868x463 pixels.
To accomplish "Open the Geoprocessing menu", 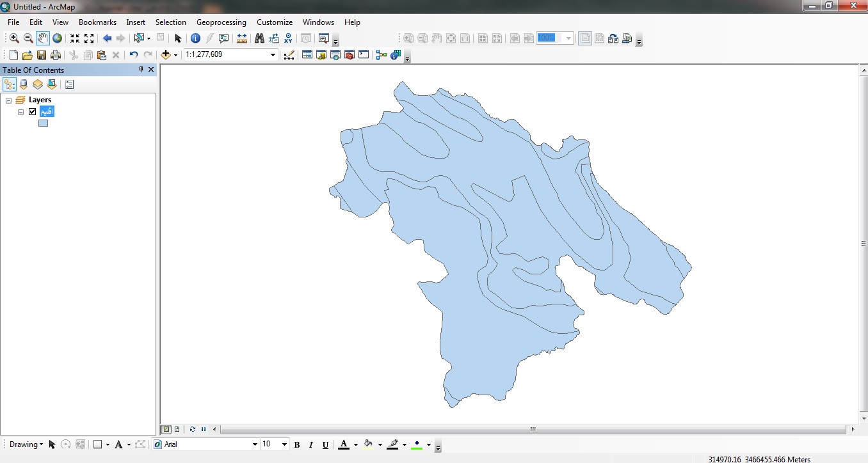I will [x=221, y=22].
